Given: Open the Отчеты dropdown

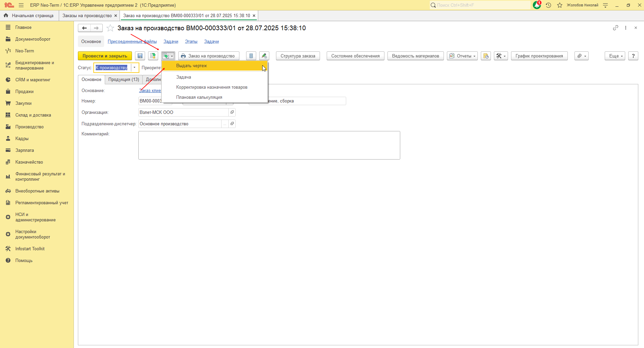Looking at the screenshot, I should point(462,56).
